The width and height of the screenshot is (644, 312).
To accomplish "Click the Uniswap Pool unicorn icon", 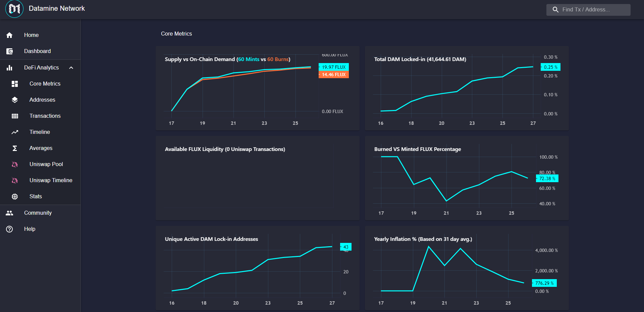I will click(15, 164).
